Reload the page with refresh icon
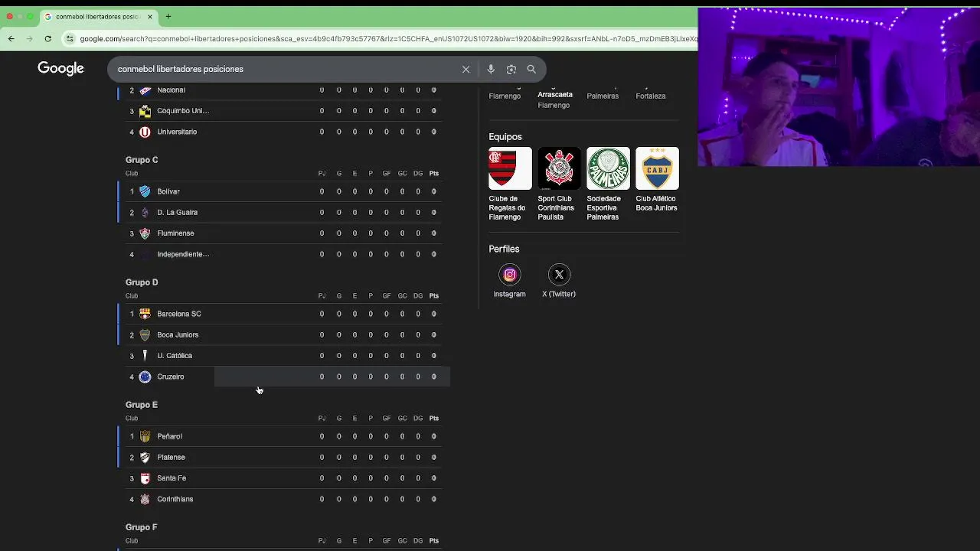Viewport: 980px width, 551px height. [47, 38]
